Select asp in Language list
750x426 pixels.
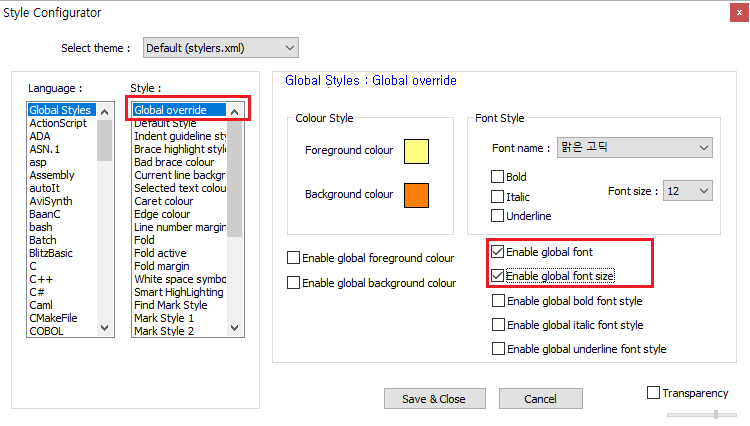[x=62, y=162]
